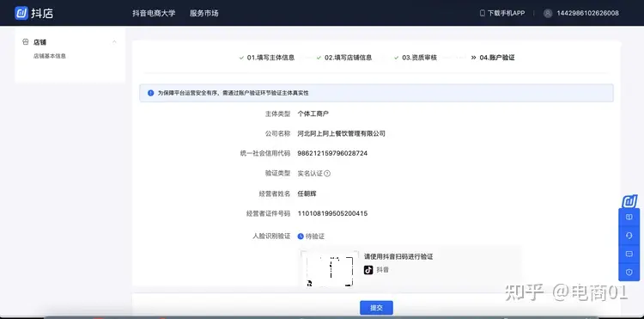Click the clock icon beside 待验证
The height and width of the screenshot is (319, 644).
click(x=301, y=236)
